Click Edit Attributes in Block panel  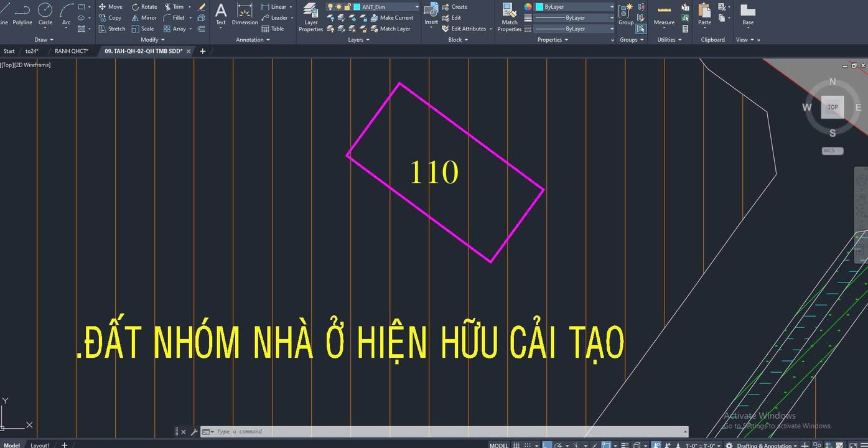466,28
